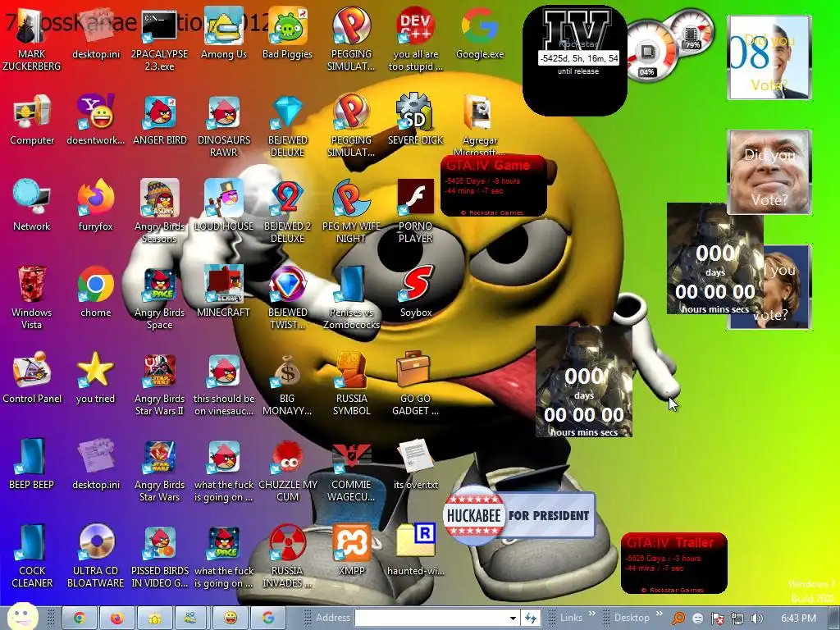Click the 'GTA:IV Game' countdown gadget

(494, 186)
